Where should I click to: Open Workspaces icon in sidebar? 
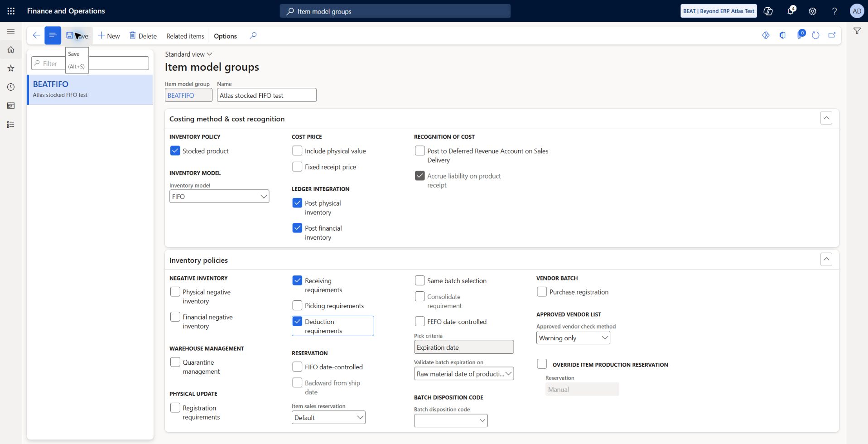11,106
